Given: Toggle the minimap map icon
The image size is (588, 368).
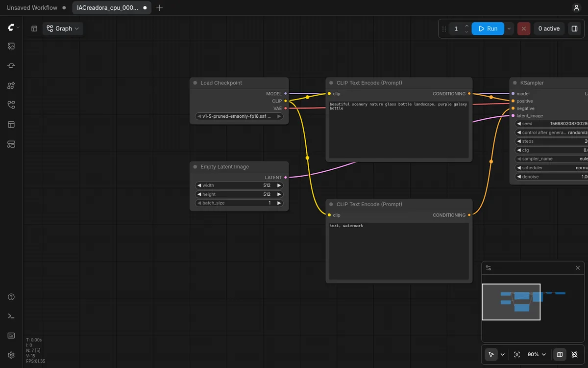Looking at the screenshot, I should click(x=560, y=354).
